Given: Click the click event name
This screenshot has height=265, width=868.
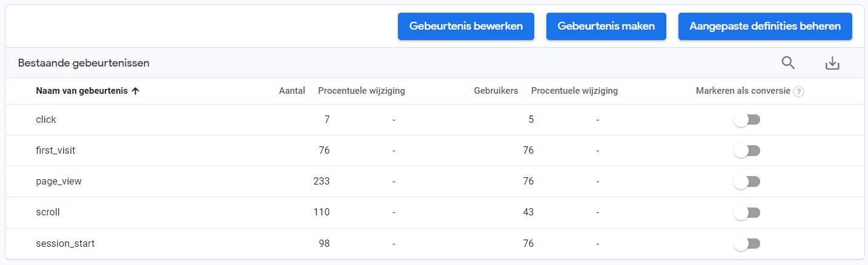Looking at the screenshot, I should (x=46, y=120).
